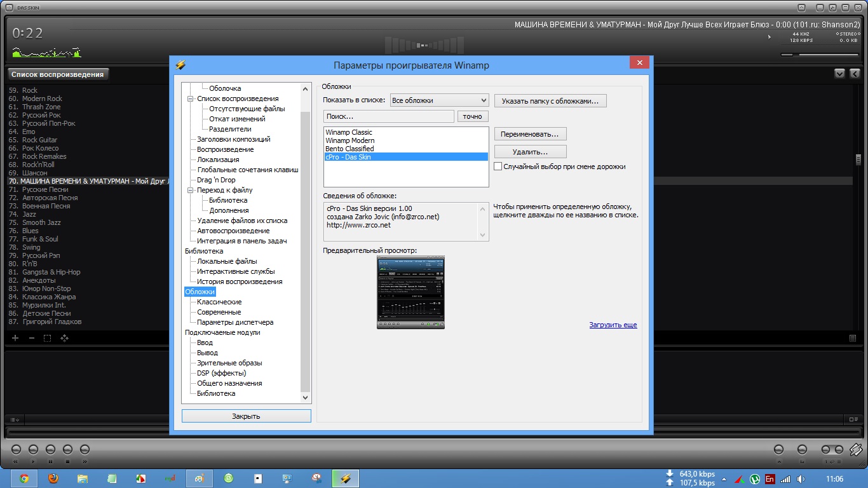Image resolution: width=868 pixels, height=488 pixels.
Task: Click the minus icon below the playlist
Action: 32,338
